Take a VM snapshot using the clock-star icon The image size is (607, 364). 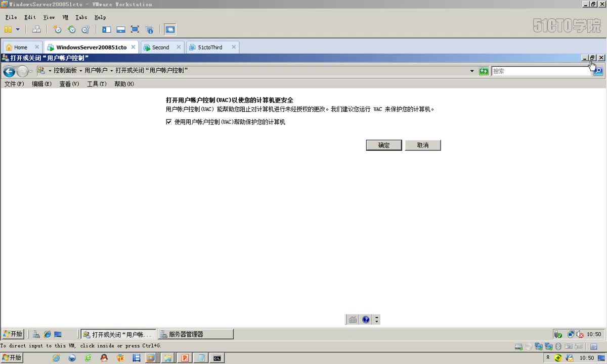pyautogui.click(x=57, y=29)
